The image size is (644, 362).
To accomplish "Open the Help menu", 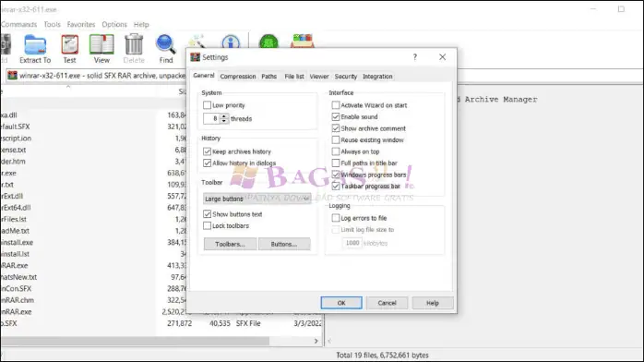I will click(x=141, y=25).
